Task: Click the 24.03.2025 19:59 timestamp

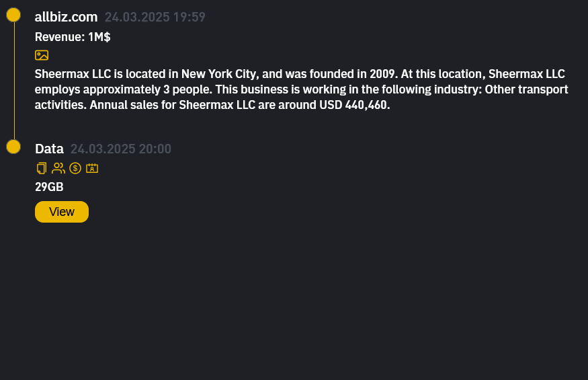Action: pos(155,17)
